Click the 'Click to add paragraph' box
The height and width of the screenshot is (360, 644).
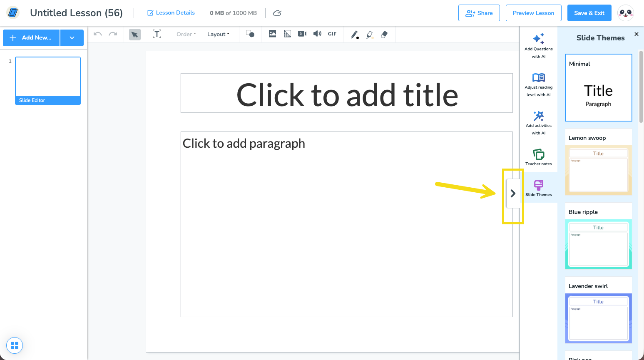click(347, 224)
